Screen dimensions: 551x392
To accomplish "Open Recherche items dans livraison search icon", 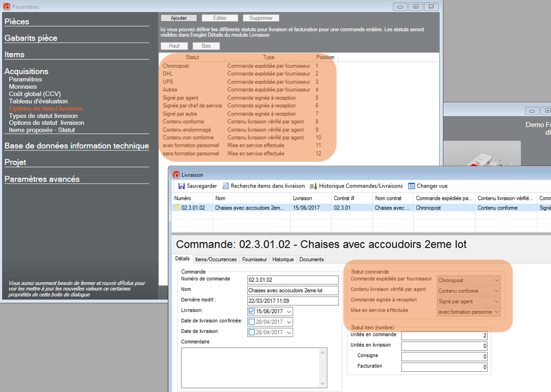I will pos(226,186).
